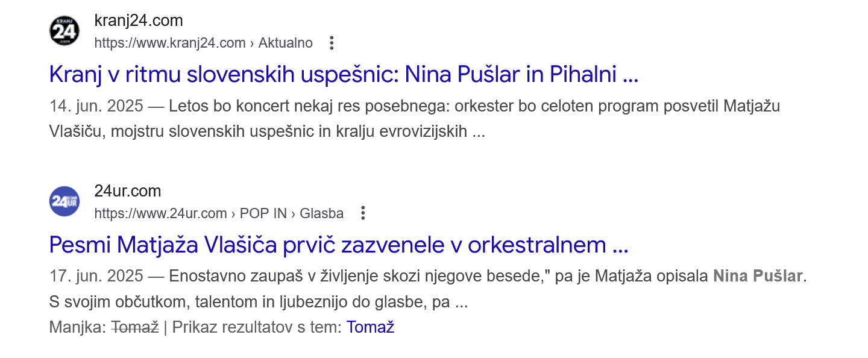Open more options for the kranj24.com result
The height and width of the screenshot is (358, 868).
click(x=331, y=43)
